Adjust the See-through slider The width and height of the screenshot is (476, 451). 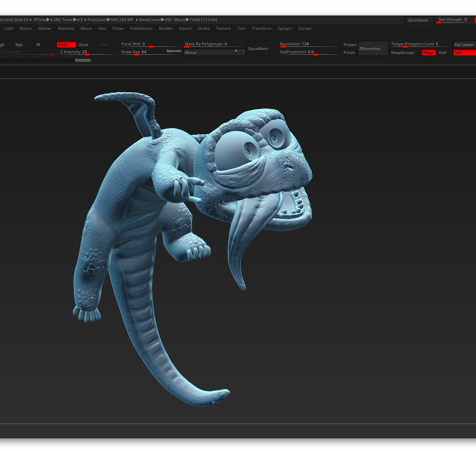point(455,20)
